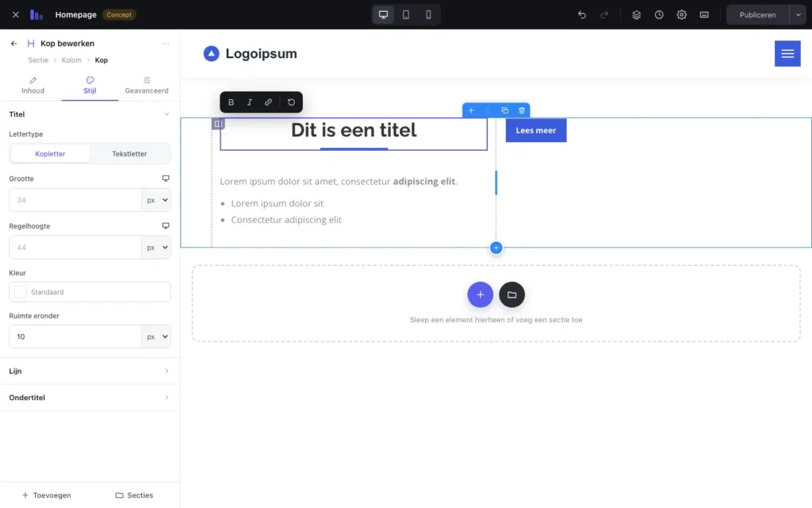Navigate to Sectie in breadcrumb
The image size is (812, 508).
point(38,60)
